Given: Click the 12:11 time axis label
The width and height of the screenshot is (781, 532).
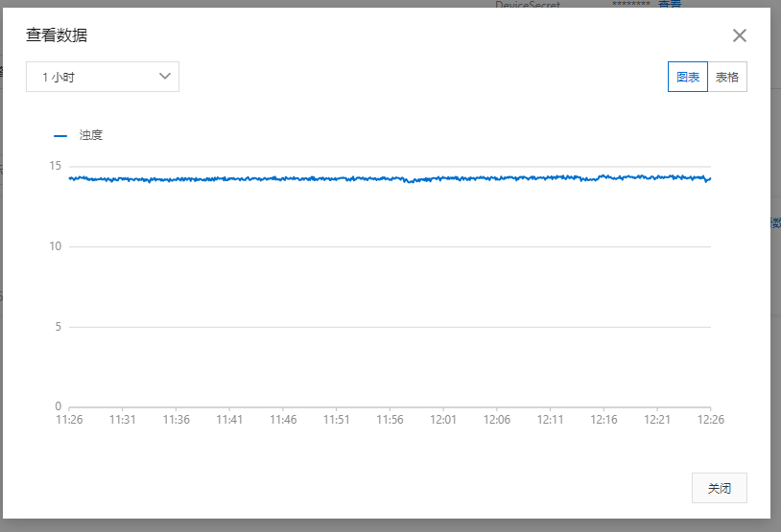Looking at the screenshot, I should (550, 419).
